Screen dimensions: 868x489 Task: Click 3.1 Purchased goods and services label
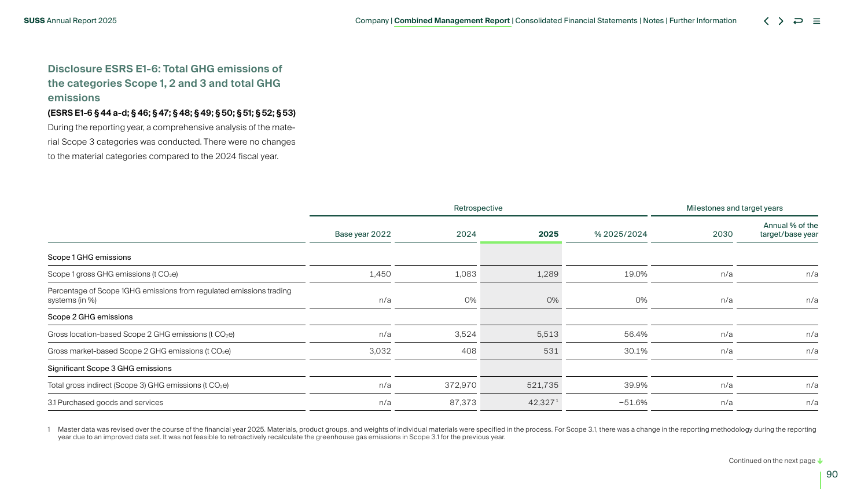pyautogui.click(x=105, y=403)
